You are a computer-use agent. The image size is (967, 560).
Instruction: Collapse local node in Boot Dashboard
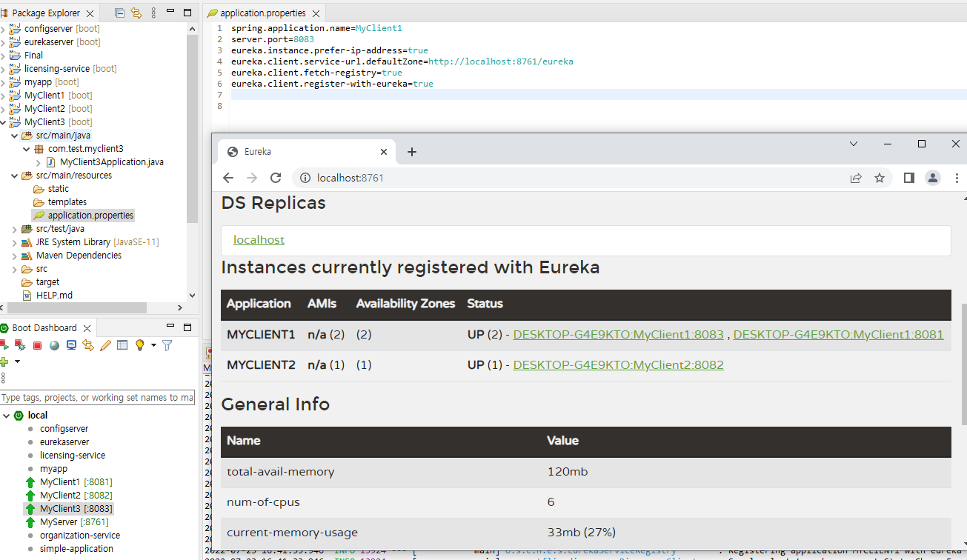point(6,416)
